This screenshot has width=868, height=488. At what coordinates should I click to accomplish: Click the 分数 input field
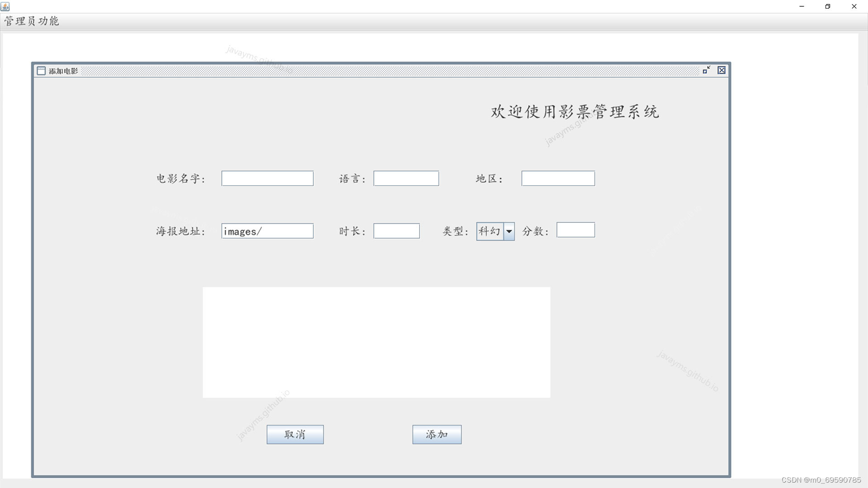[576, 230]
